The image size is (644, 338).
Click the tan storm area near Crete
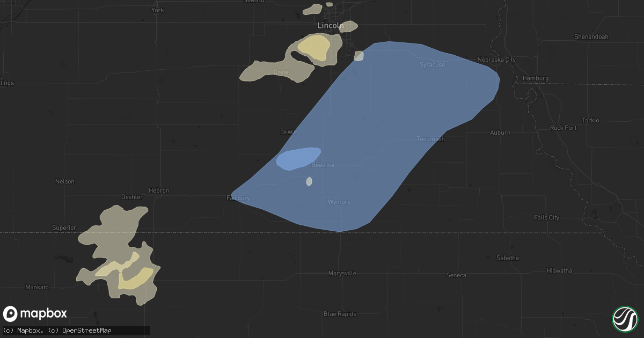point(276,71)
